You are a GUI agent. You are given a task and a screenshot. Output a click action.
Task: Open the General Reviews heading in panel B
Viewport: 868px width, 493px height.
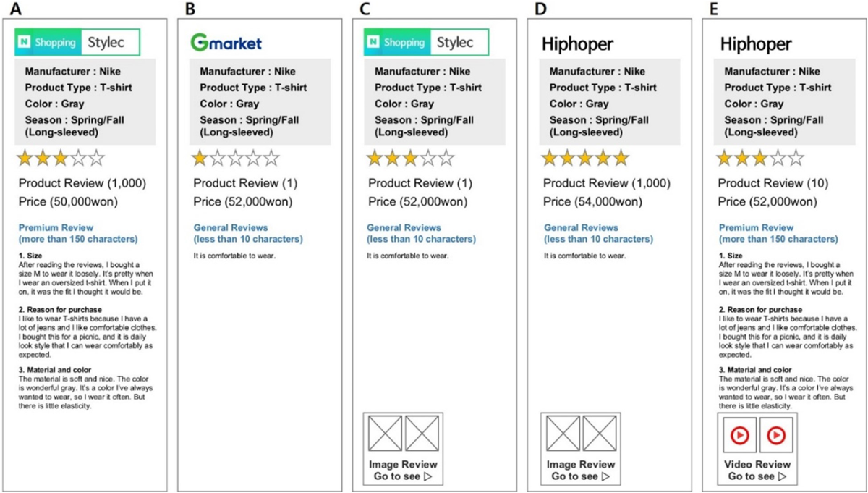[x=248, y=233]
